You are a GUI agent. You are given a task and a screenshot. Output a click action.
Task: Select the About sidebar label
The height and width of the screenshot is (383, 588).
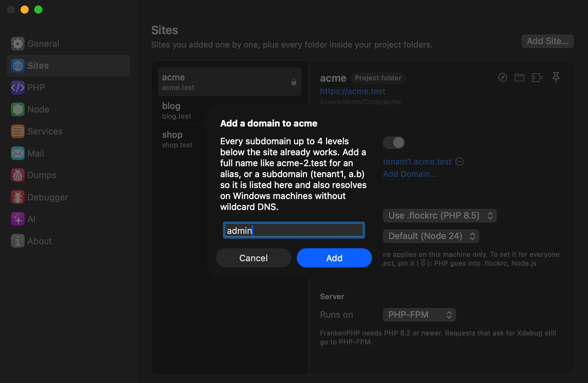coord(40,241)
